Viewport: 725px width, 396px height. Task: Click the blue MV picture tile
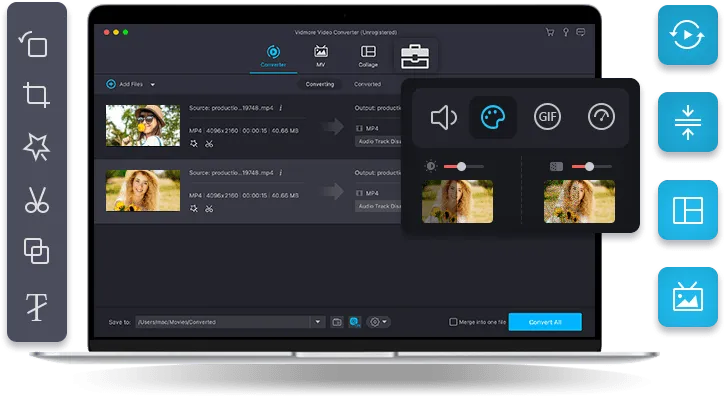[688, 297]
